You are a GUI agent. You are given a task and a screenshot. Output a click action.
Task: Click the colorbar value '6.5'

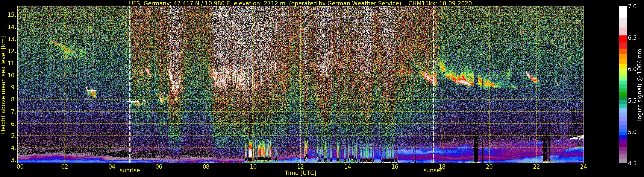point(632,38)
